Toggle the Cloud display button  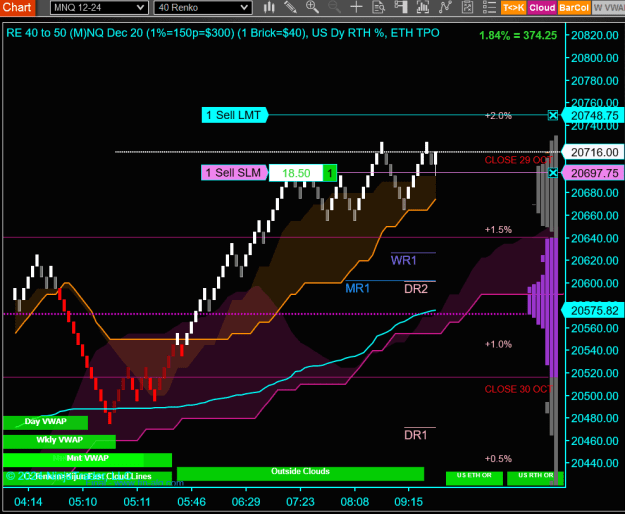542,8
